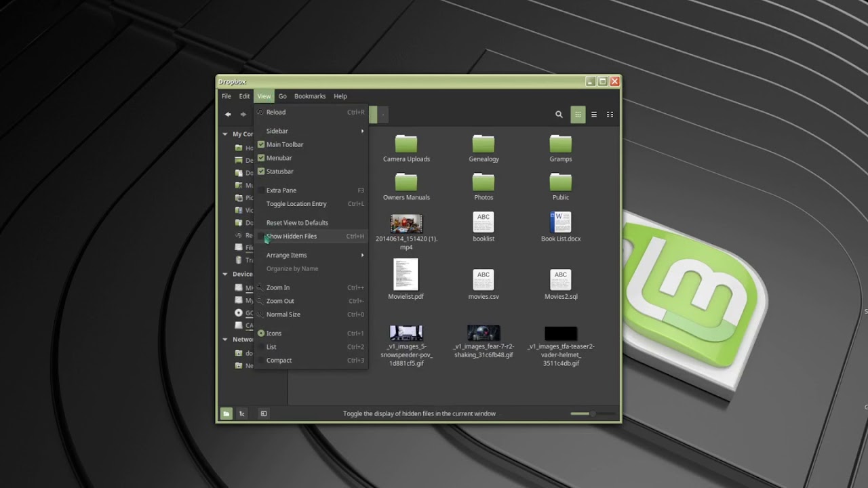Switch to icon view toolbar button
Viewport: 868px width, 488px height.
tap(578, 115)
